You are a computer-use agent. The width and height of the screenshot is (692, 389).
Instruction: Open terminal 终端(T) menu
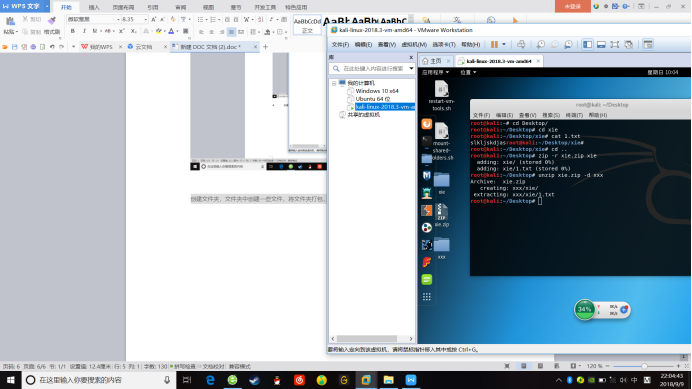pyautogui.click(x=574, y=115)
